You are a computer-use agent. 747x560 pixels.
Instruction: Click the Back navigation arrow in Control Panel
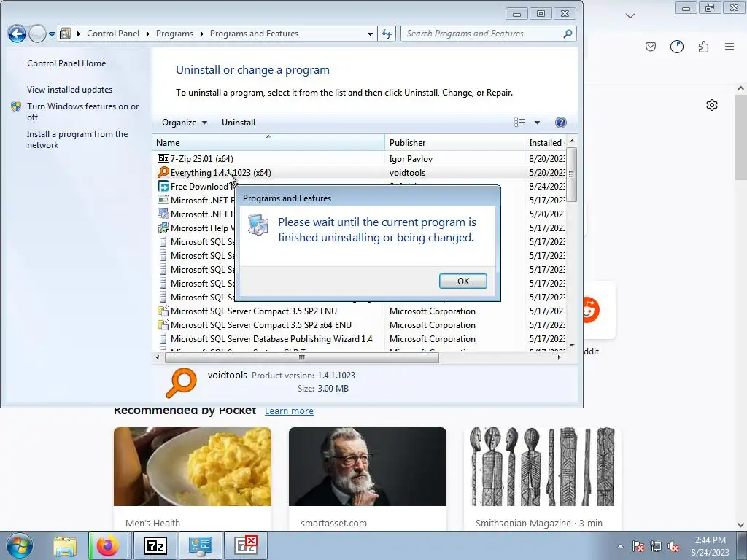[17, 34]
